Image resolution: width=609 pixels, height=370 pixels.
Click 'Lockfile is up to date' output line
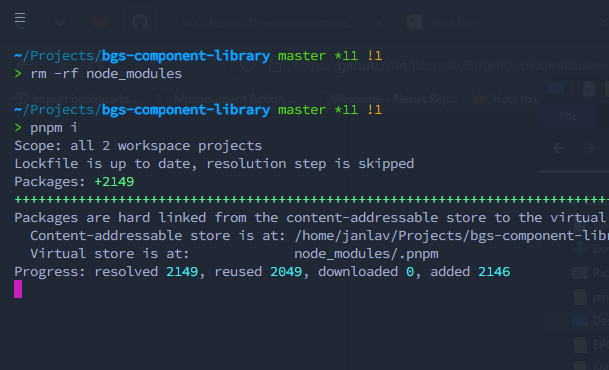pos(214,164)
